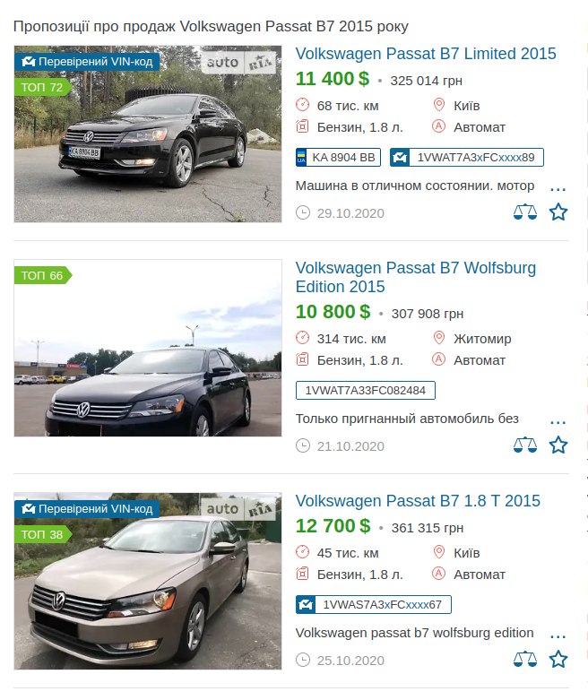Add Wolfsburg Edition listing to comparison scales
Viewport: 588px width, 700px height.
525,445
